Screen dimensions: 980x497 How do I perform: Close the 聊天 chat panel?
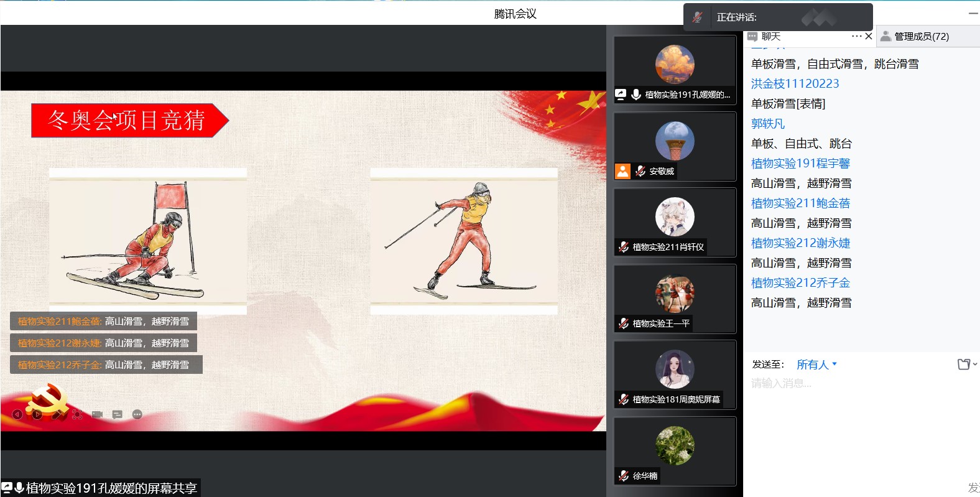[x=869, y=36]
